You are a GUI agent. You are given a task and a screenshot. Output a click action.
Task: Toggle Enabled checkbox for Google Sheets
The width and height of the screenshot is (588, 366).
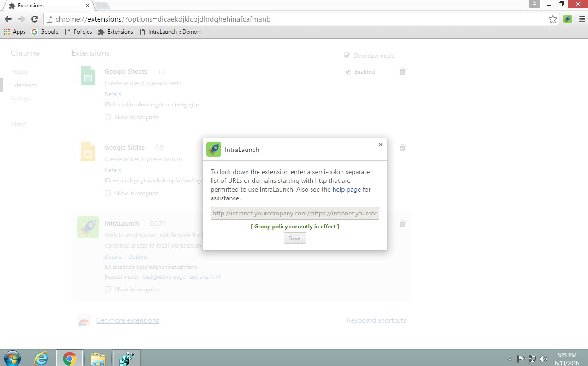pyautogui.click(x=347, y=72)
